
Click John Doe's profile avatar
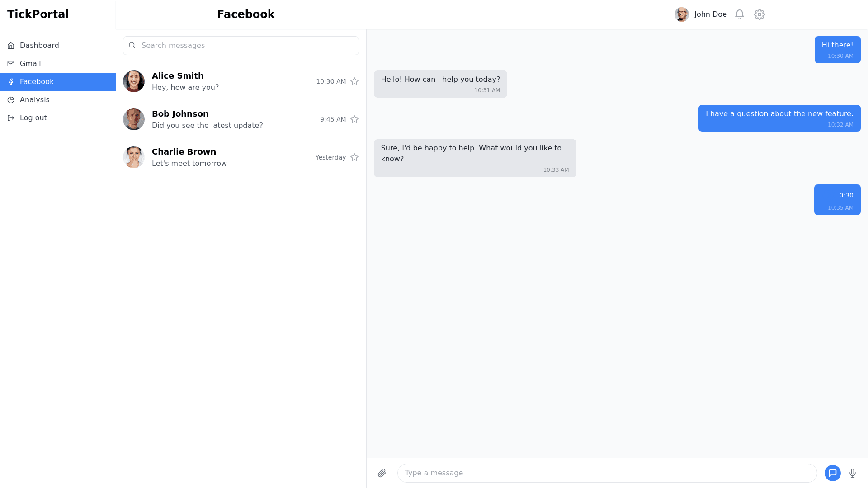[x=681, y=14]
